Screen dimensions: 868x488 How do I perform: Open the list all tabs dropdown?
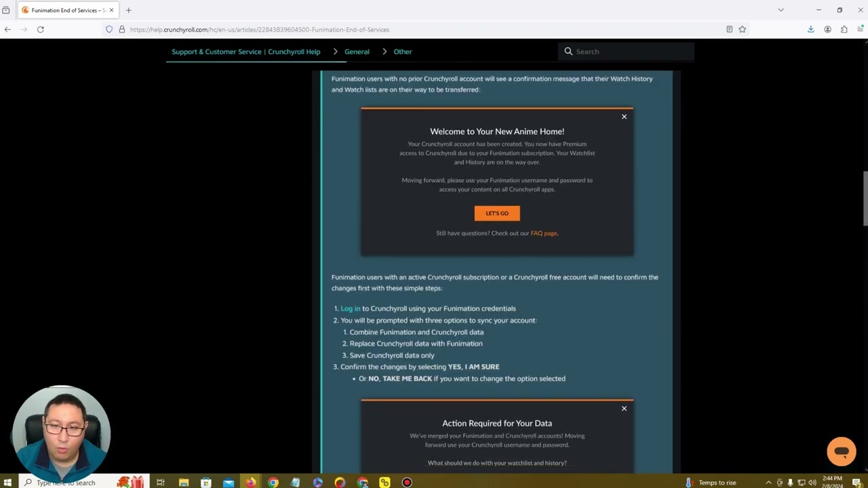781,10
